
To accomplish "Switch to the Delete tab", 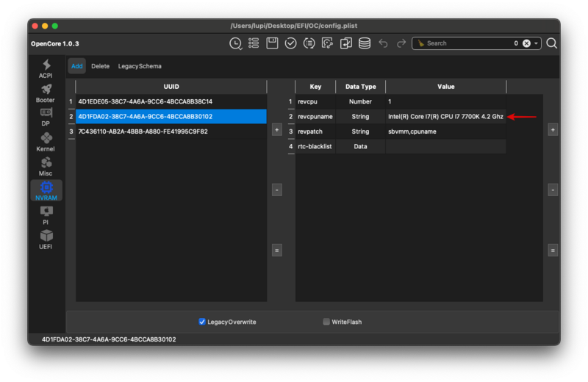I will tap(101, 66).
